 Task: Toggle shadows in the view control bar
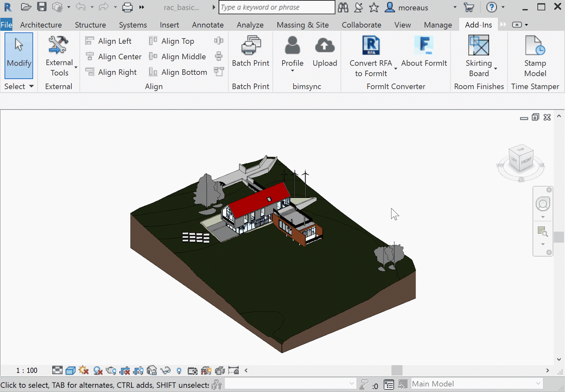pyautogui.click(x=98, y=370)
